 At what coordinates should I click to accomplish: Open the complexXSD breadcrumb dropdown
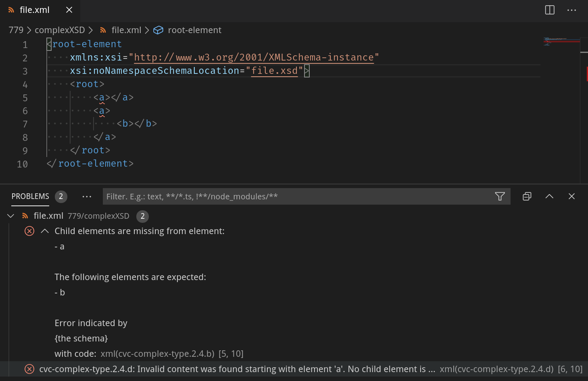click(60, 30)
